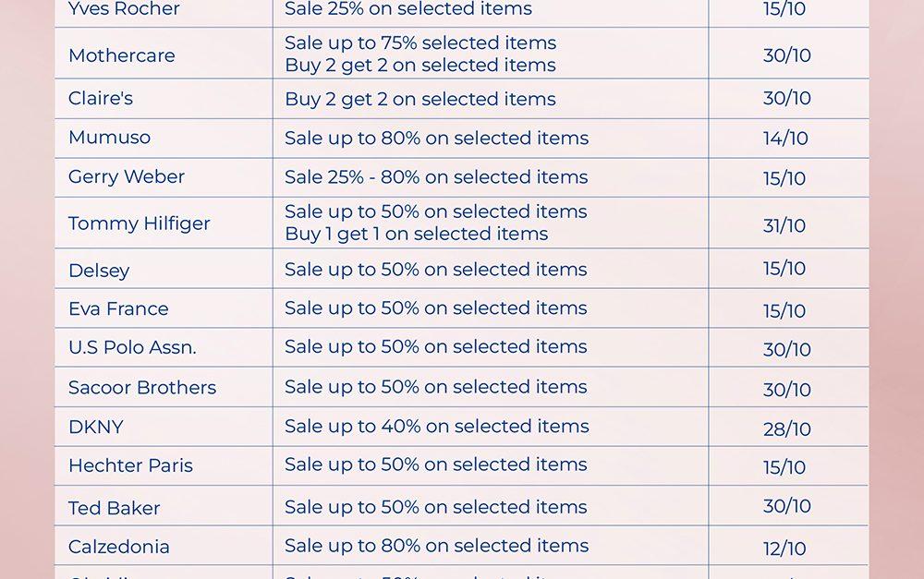Click the Ted Baker brand name
Viewport: 924px width, 579px height.
pos(115,508)
